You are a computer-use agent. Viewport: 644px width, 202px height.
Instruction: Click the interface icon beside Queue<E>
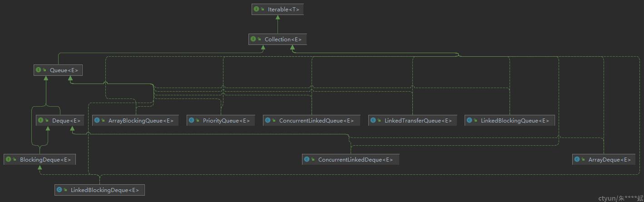pos(39,70)
